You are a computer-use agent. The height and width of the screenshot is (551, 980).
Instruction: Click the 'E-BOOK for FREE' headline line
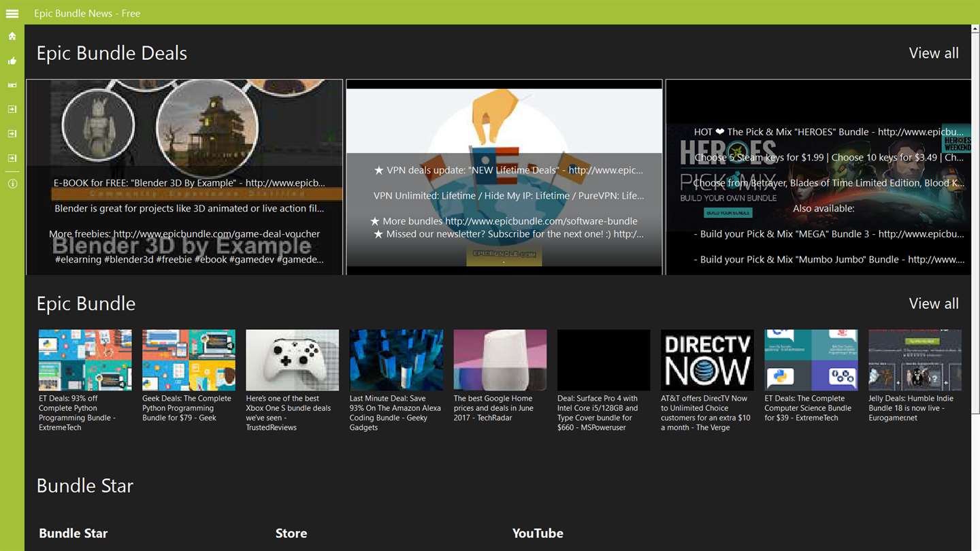point(189,183)
